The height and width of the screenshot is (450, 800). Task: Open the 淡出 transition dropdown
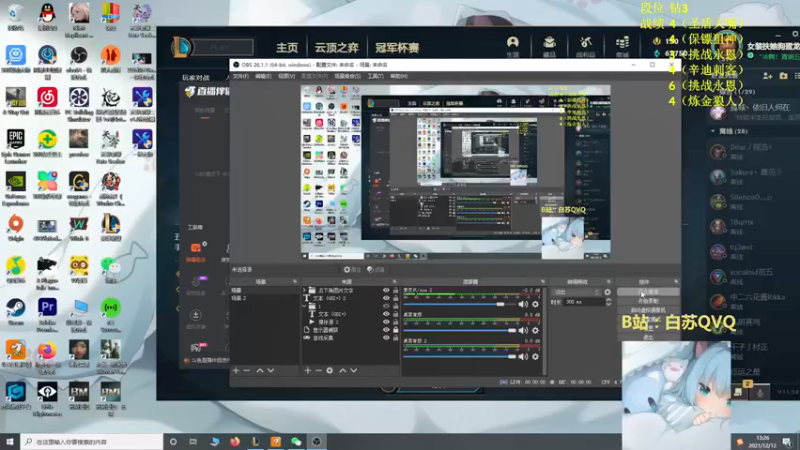click(577, 292)
